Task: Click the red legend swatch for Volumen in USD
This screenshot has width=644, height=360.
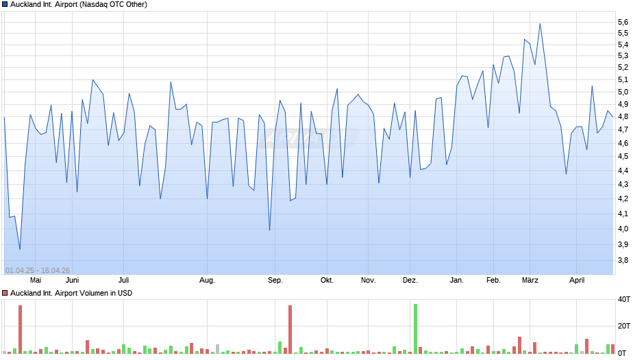Action: tap(5, 293)
